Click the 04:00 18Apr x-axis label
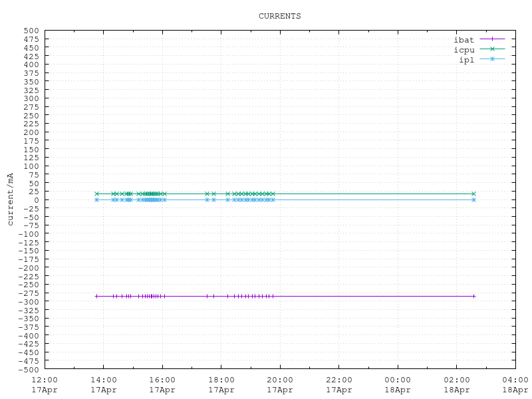 coord(515,385)
